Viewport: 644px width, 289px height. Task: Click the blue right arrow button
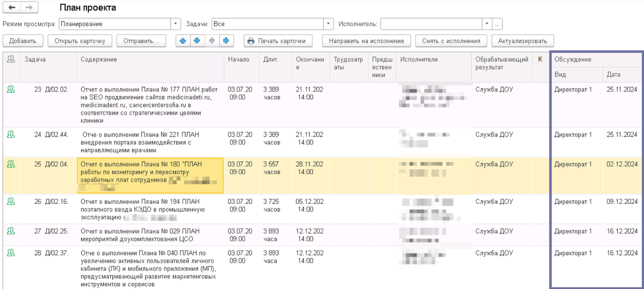[x=225, y=41]
